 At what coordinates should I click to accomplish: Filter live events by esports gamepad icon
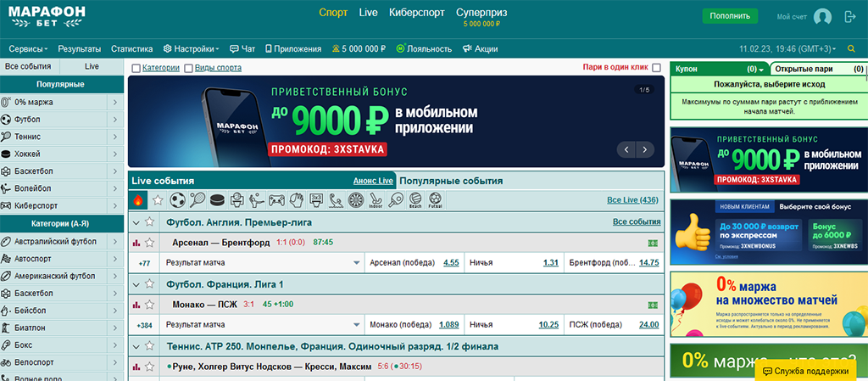click(x=276, y=200)
